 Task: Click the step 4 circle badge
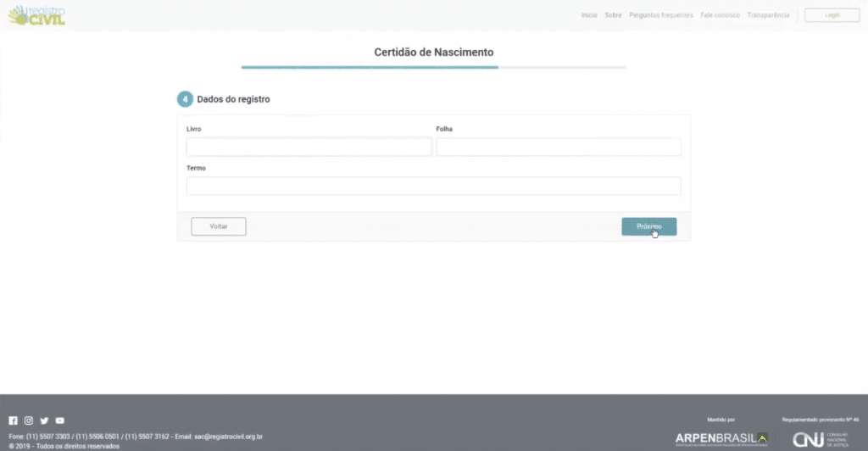[185, 99]
